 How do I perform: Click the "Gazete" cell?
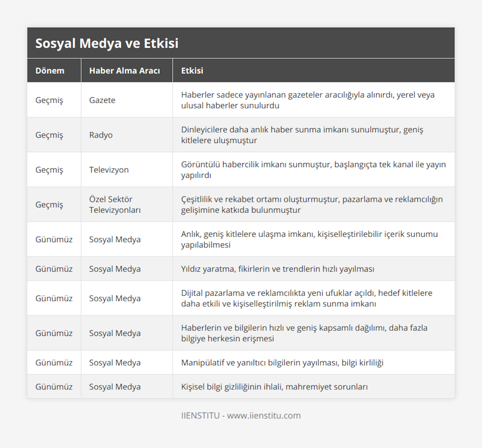point(102,100)
